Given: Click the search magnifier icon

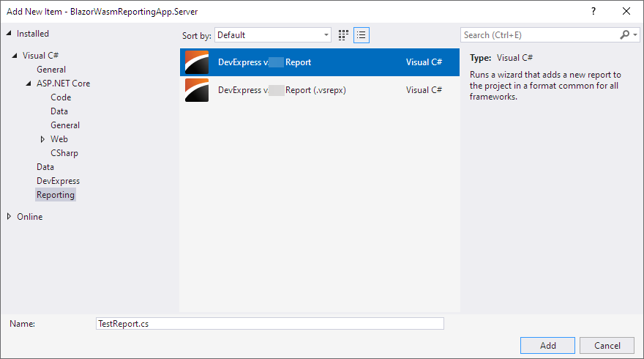Looking at the screenshot, I should [x=624, y=35].
